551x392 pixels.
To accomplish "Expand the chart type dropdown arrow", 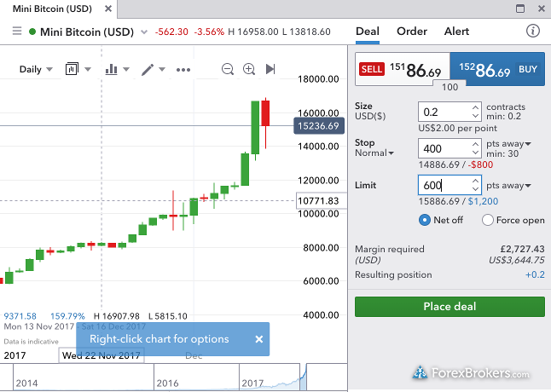I will [x=126, y=69].
